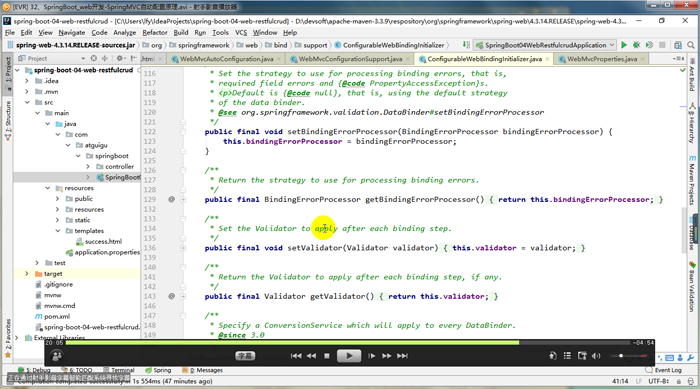Open the Refactor menu
The image size is (700, 389).
[x=154, y=33]
